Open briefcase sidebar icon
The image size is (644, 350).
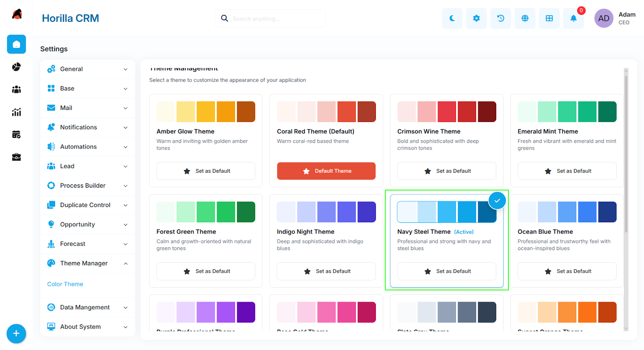(17, 157)
